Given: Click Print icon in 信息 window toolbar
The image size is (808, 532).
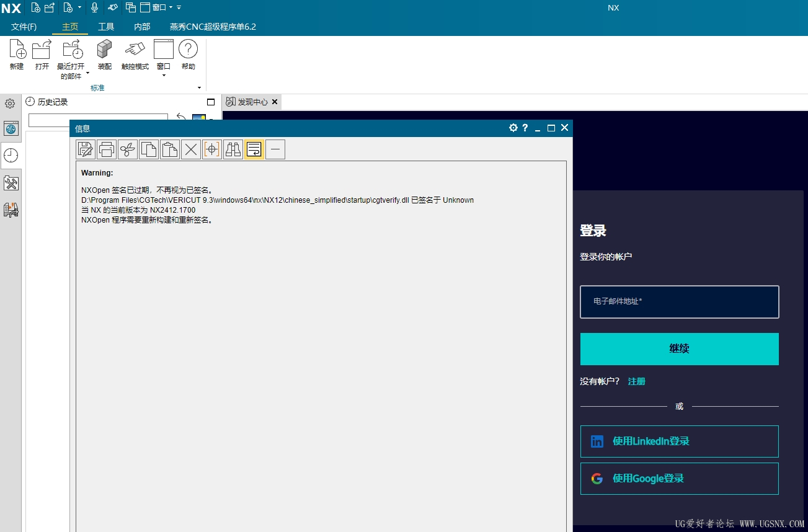Looking at the screenshot, I should [107, 149].
